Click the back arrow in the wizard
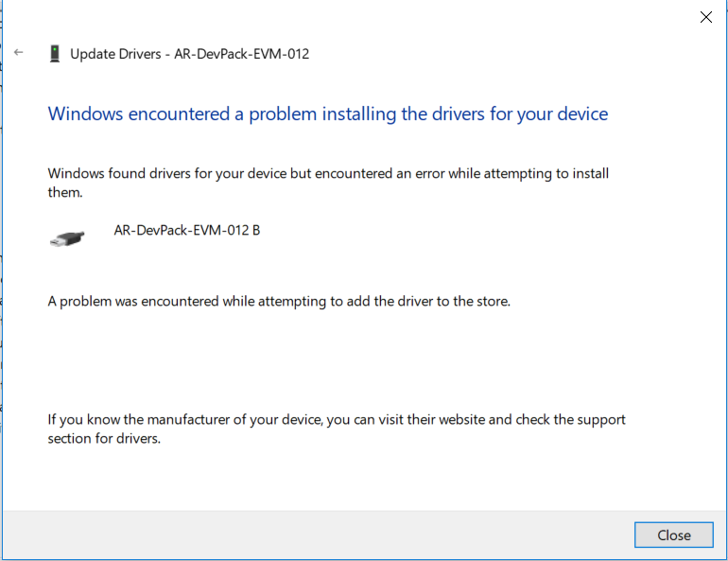Image resolution: width=728 pixels, height=561 pixels. (19, 53)
